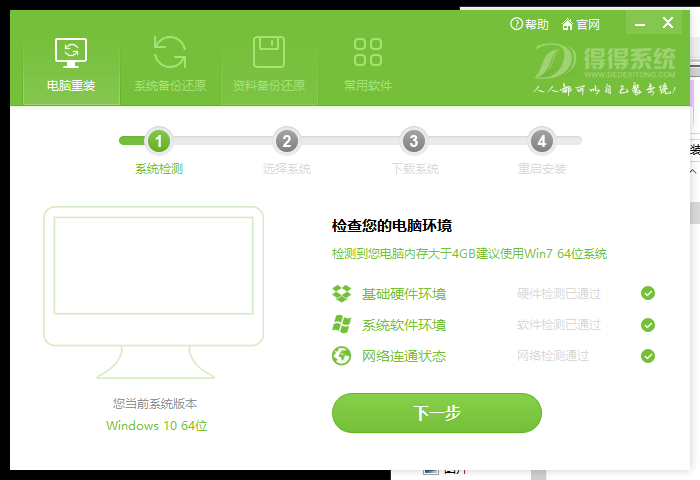Click the 检查您的电脑环境 heading
The image size is (700, 480).
click(392, 225)
